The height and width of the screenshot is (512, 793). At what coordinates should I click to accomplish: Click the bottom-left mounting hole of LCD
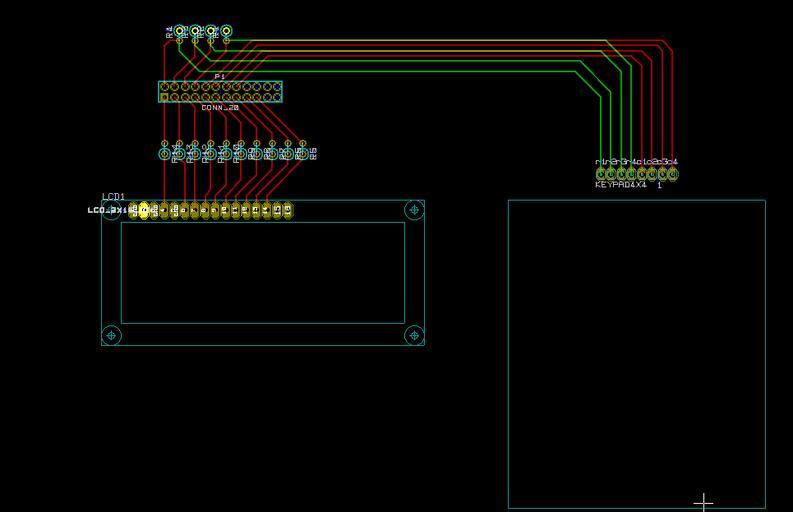(112, 335)
